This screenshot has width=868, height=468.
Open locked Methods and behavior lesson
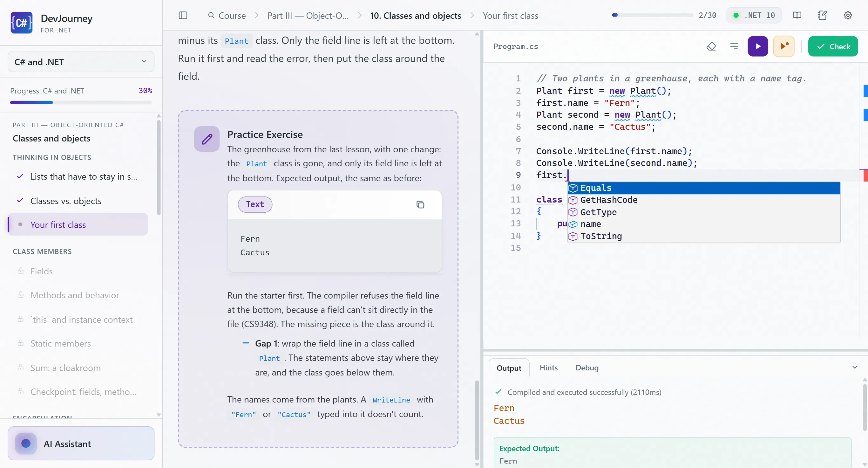coord(78,295)
